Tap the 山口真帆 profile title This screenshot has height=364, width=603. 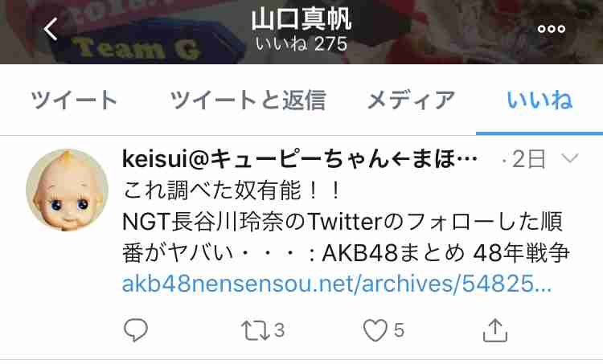coord(301,19)
